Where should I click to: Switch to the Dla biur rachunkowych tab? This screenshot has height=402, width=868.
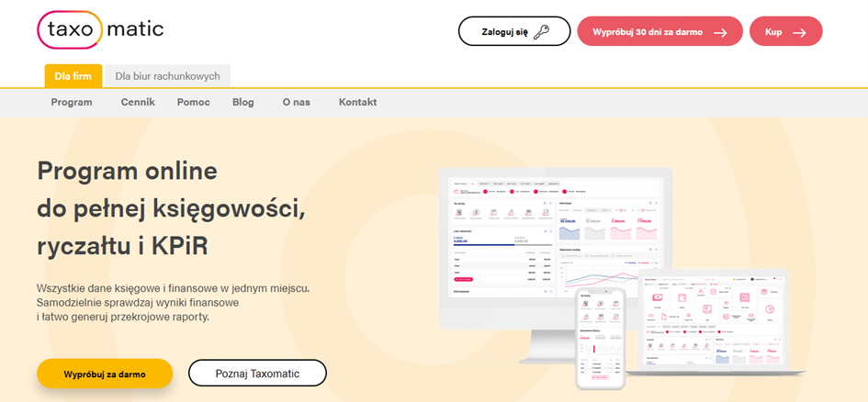tap(168, 76)
